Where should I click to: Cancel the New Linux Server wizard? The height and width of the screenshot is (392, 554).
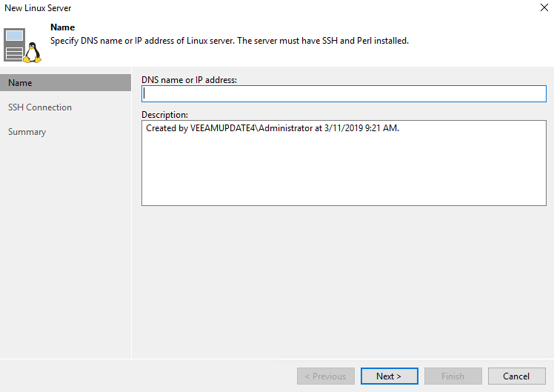tap(516, 376)
